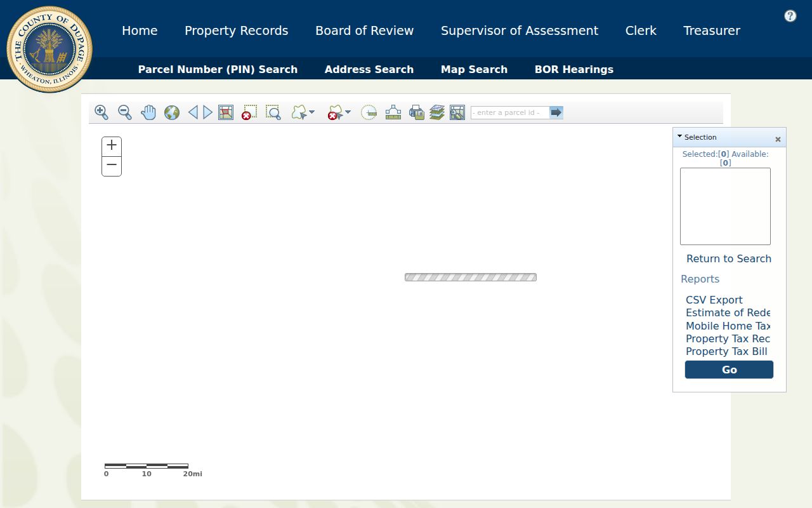Go to previous map extent arrow
Viewport: 812px width, 508px height.
click(193, 112)
